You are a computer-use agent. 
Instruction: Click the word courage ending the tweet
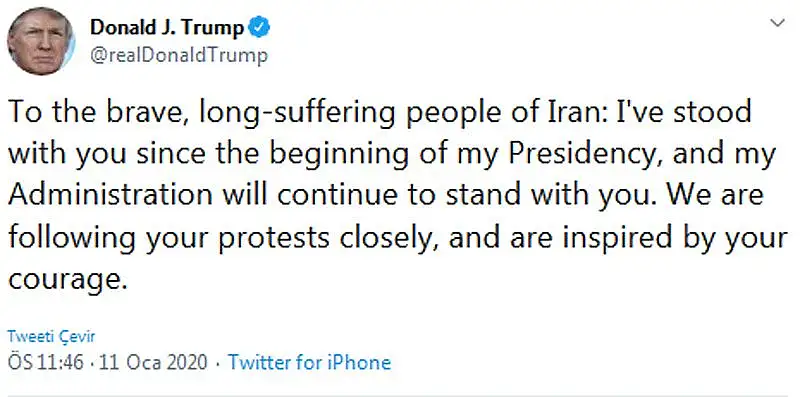[67, 281]
